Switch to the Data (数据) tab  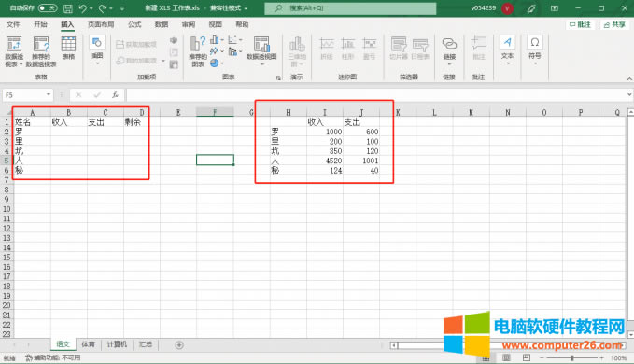162,24
